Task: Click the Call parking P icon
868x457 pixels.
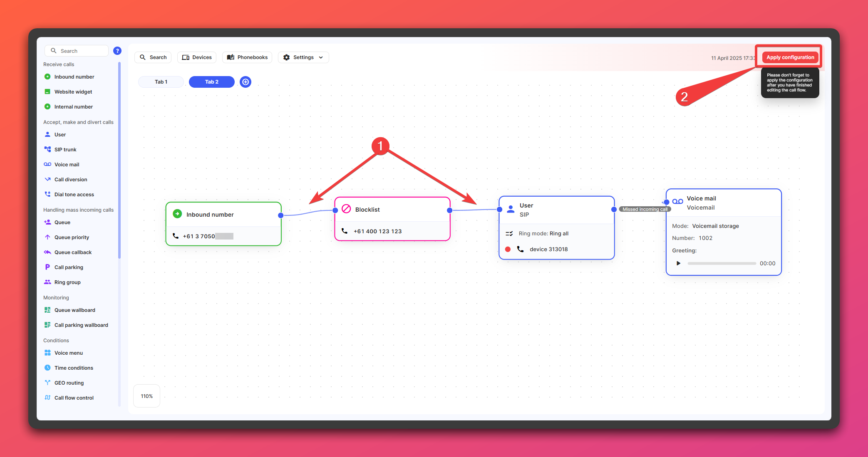Action: pos(47,267)
